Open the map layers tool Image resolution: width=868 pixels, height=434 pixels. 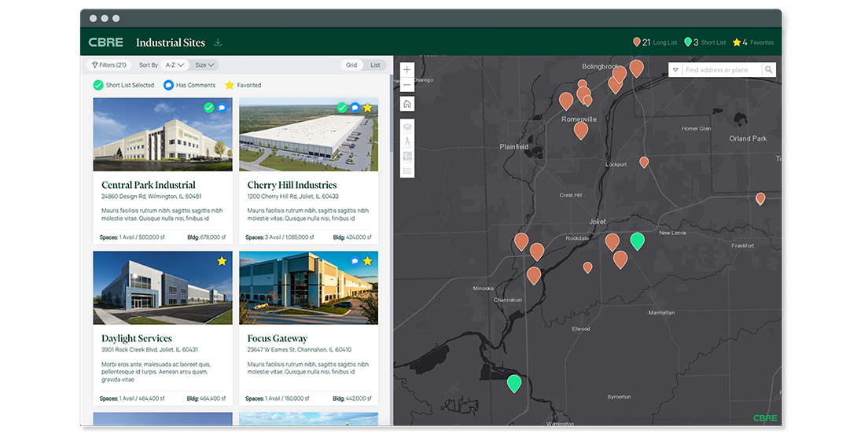click(x=406, y=127)
